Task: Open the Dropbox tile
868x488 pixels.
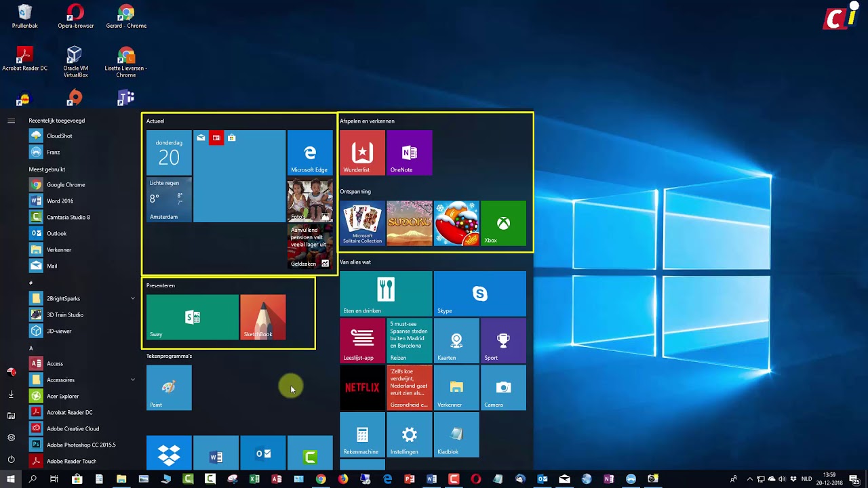Action: tap(169, 453)
